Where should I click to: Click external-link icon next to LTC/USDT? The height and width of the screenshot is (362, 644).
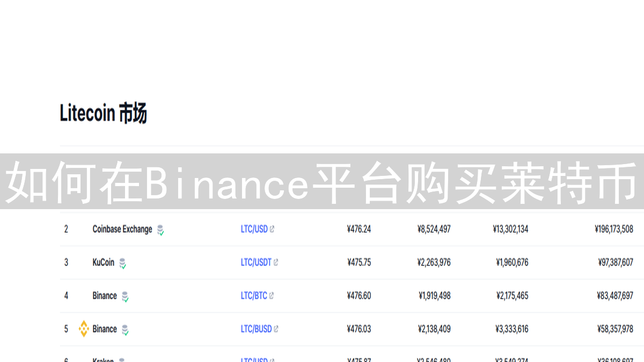(276, 262)
